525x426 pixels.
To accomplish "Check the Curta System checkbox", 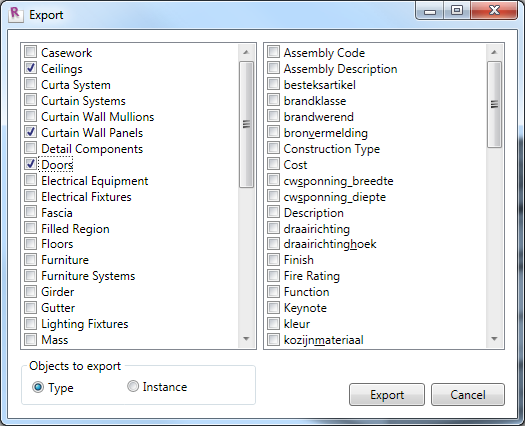I will (x=30, y=84).
